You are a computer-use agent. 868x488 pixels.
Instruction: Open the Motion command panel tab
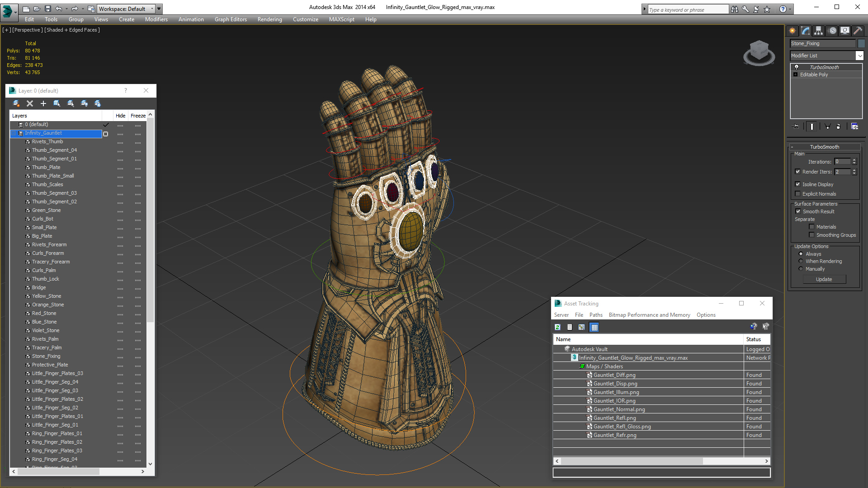pyautogui.click(x=832, y=31)
